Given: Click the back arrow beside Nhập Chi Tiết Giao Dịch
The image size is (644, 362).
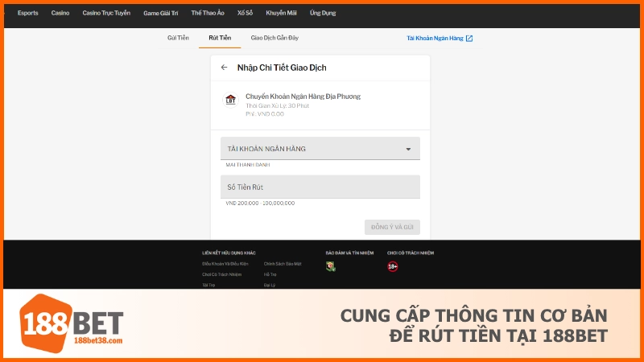Looking at the screenshot, I should click(224, 68).
